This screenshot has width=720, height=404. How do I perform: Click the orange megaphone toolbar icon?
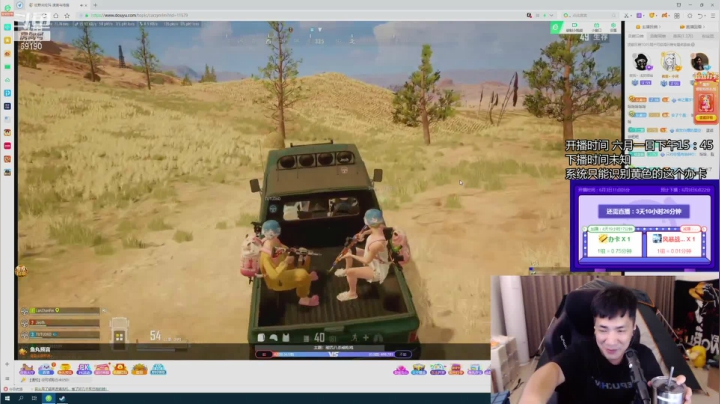pyautogui.click(x=664, y=15)
